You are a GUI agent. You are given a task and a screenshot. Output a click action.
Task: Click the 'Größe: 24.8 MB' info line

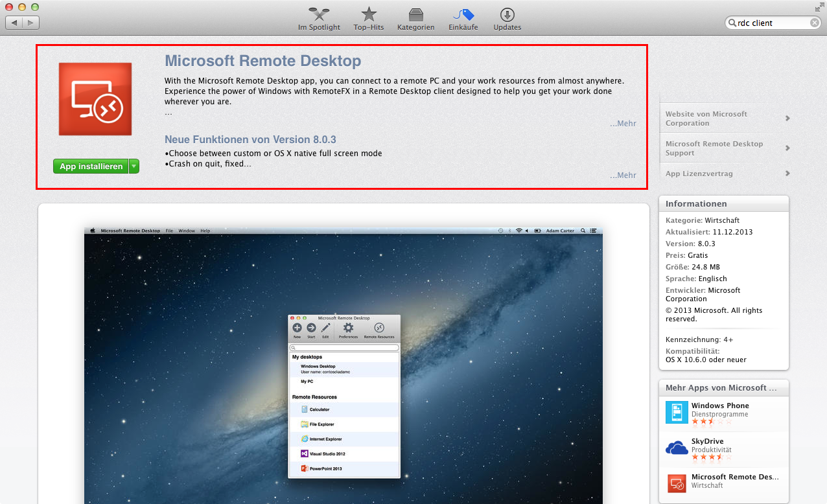pyautogui.click(x=693, y=267)
